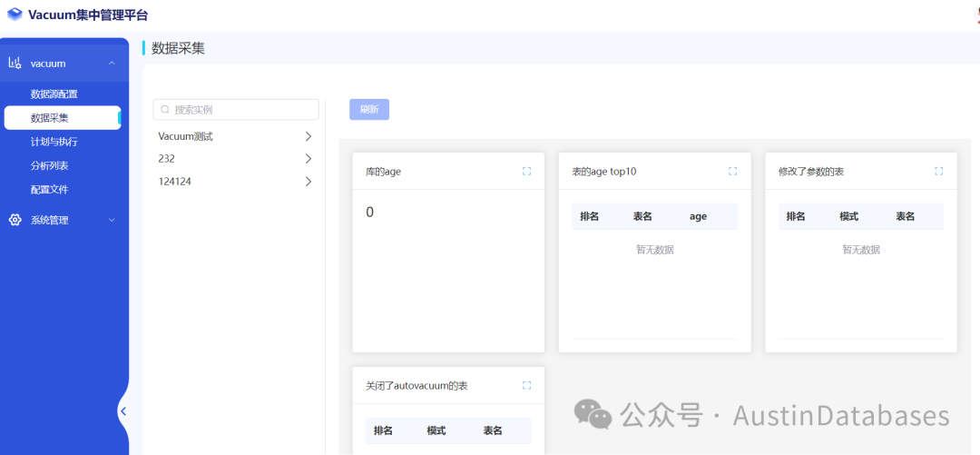
Task: Click the 系统管理 gear icon
Action: pos(15,221)
